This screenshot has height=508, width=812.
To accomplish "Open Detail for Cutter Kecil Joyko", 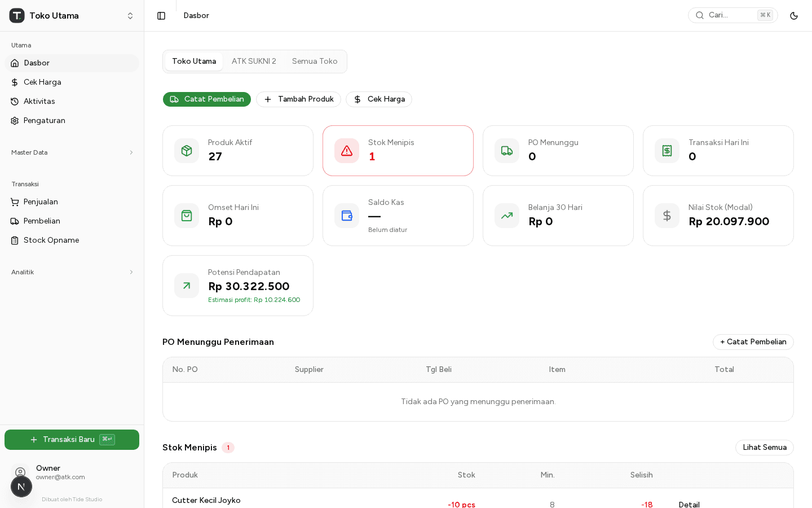I will [689, 504].
